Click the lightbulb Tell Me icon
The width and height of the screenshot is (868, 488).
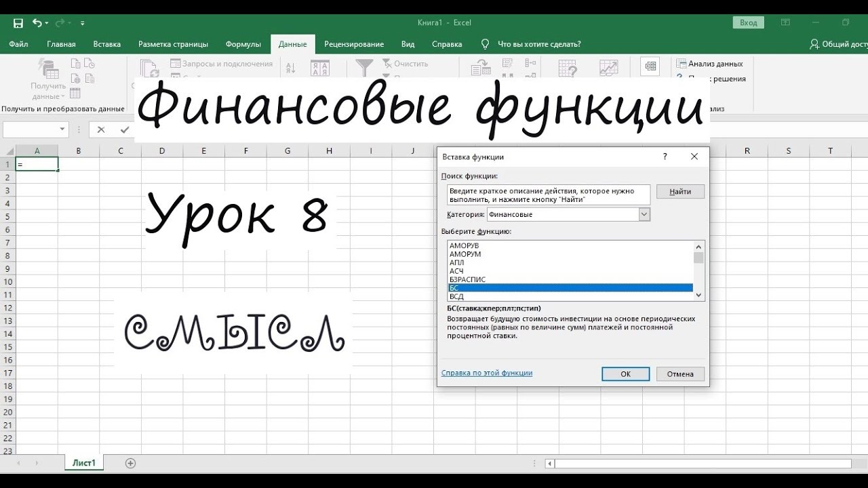tap(485, 44)
